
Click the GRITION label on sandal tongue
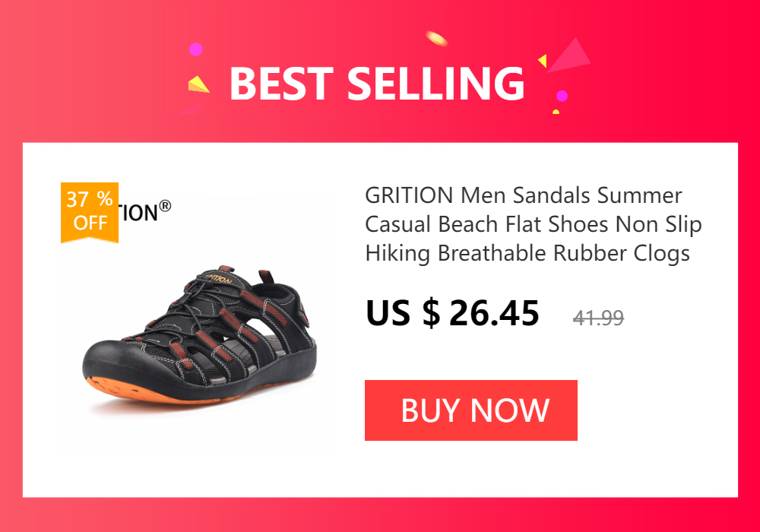218,278
